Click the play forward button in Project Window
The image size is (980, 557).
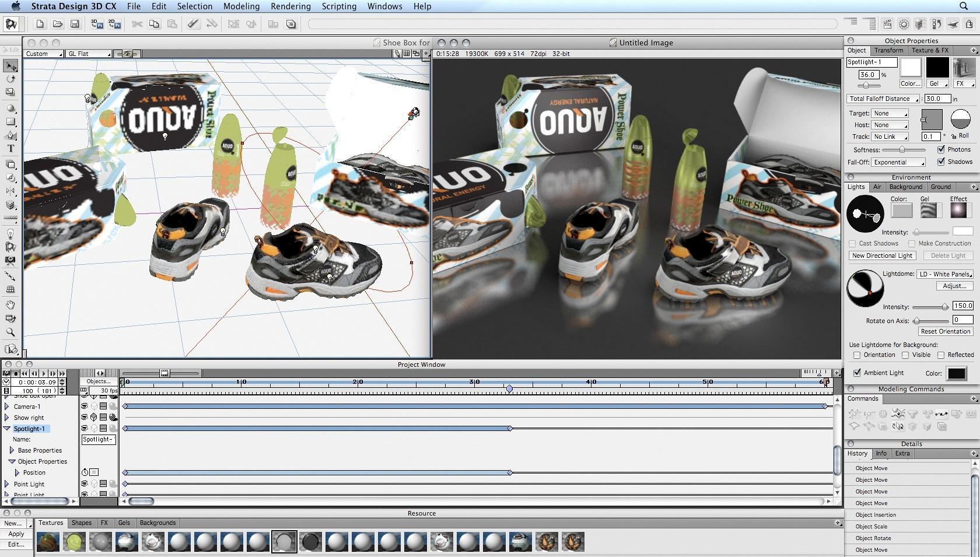click(x=44, y=373)
